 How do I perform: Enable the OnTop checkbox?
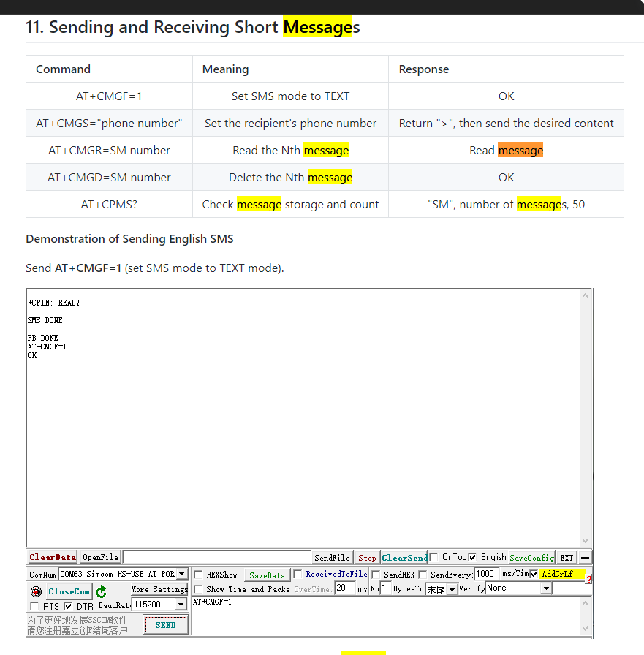coord(434,557)
